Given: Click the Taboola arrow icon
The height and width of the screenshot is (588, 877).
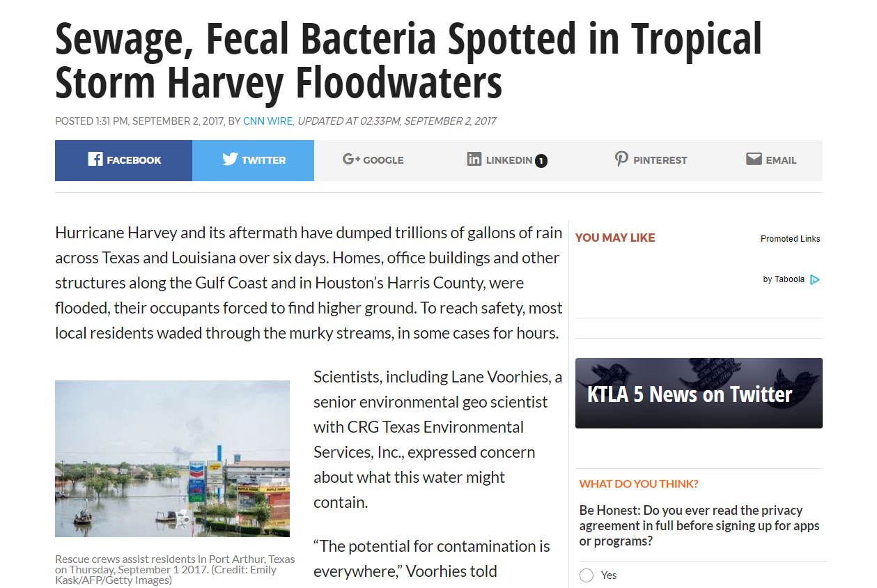Looking at the screenshot, I should click(815, 279).
